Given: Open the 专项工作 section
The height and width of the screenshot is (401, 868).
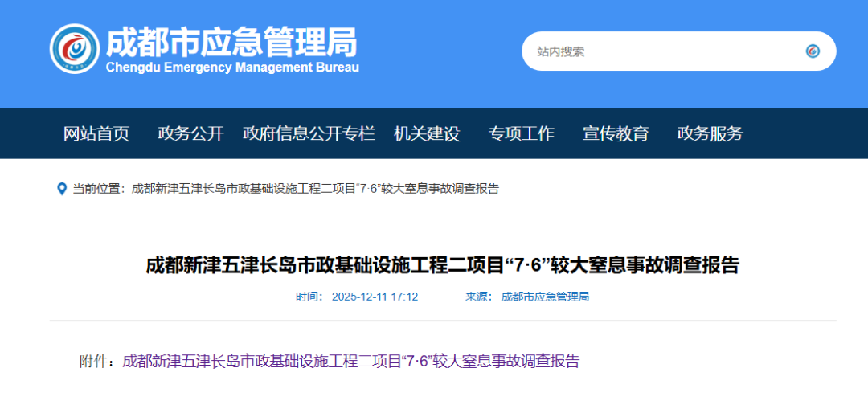Looking at the screenshot, I should [x=522, y=133].
